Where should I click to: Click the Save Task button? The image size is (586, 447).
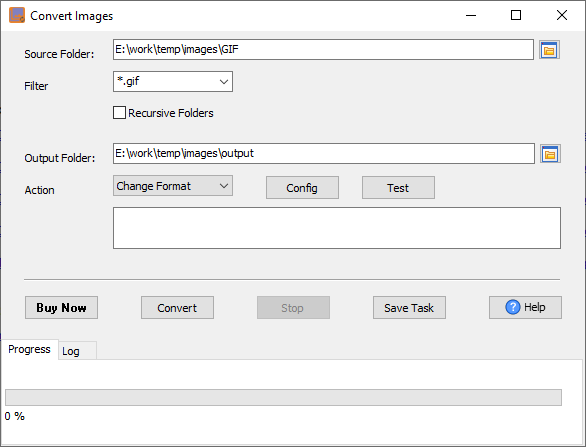pyautogui.click(x=409, y=308)
